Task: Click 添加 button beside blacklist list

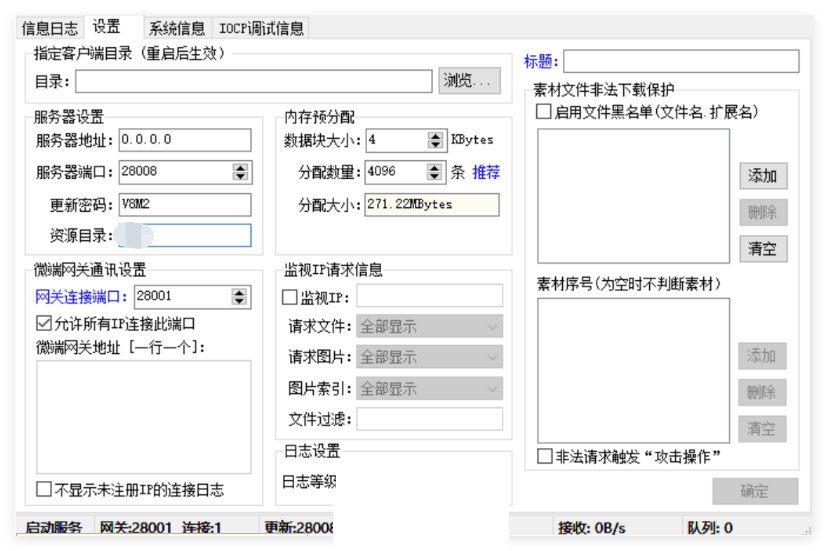Action: tap(763, 176)
